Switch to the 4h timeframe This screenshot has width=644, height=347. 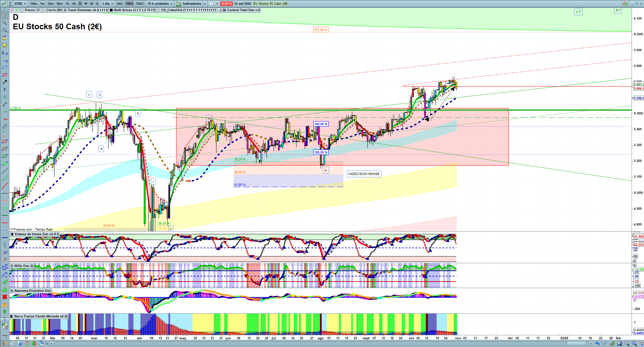74,4
